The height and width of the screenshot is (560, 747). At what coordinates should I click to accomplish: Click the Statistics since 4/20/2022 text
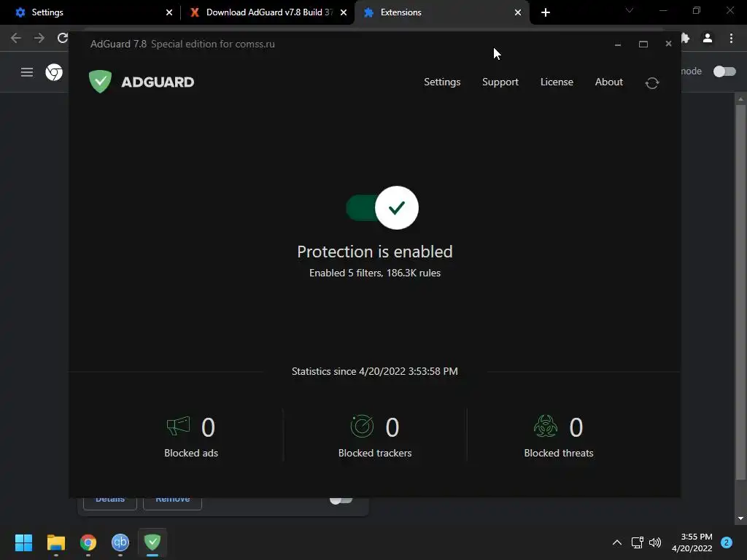[x=375, y=371]
